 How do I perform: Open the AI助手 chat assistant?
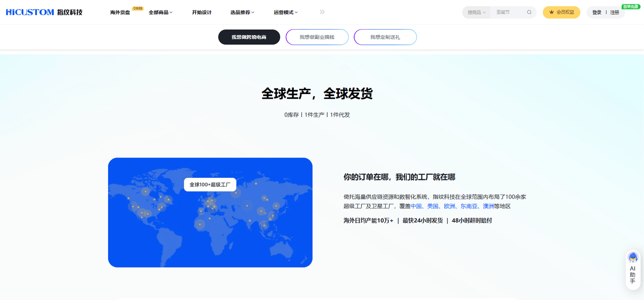pos(632,270)
